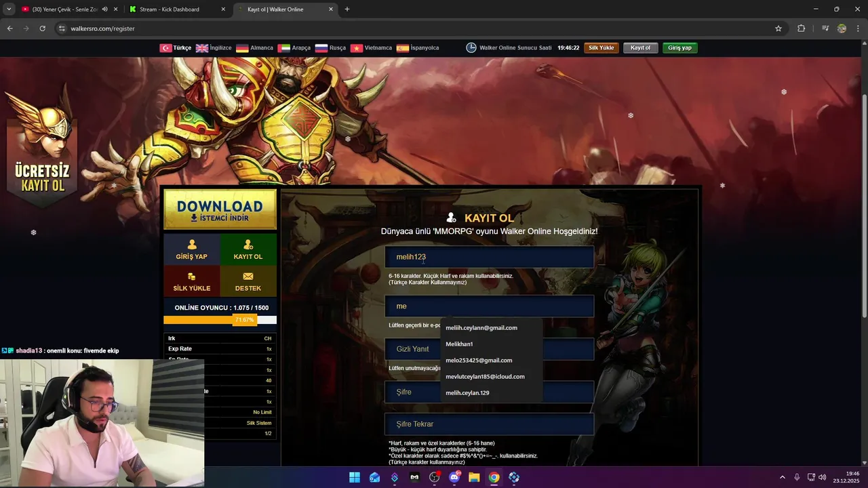Click the Ücretsiz Kayıt Ol banner
The height and width of the screenshot is (488, 868).
(43, 149)
